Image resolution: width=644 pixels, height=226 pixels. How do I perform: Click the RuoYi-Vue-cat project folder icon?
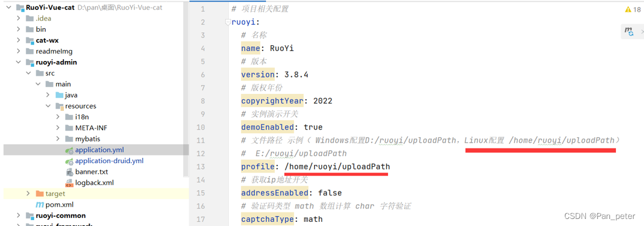[x=20, y=8]
